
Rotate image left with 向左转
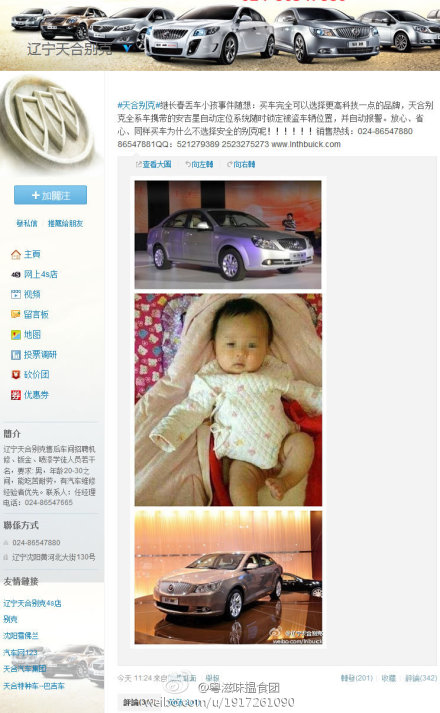pos(199,164)
